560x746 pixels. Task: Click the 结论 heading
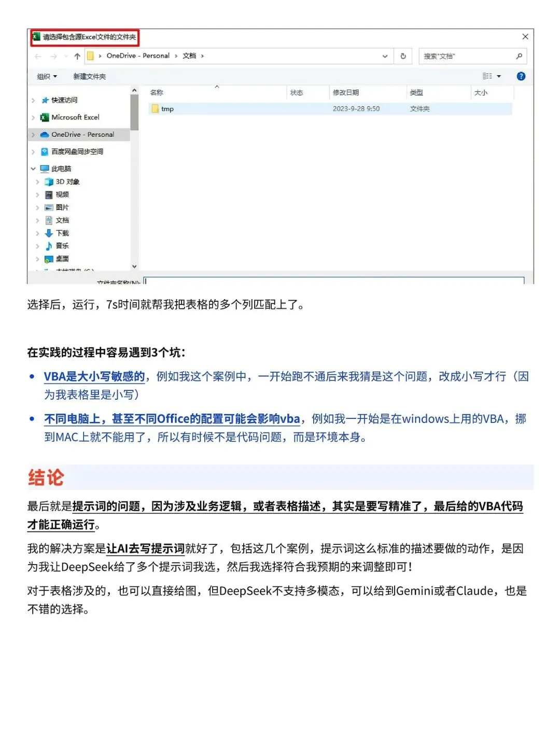[x=46, y=477]
